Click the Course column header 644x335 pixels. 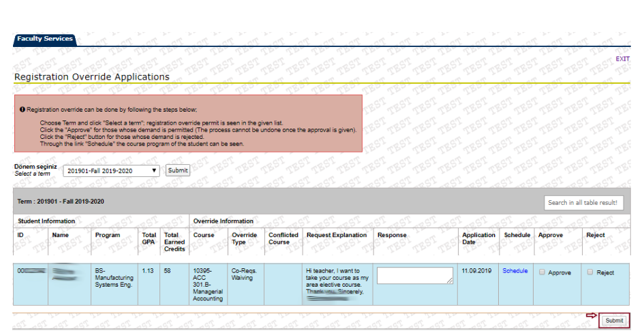pyautogui.click(x=204, y=235)
